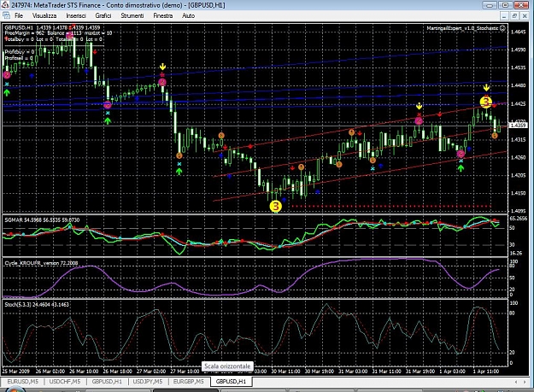Click the 1 Apr 11:00 time label
The height and width of the screenshot is (392, 534).
coord(486,371)
